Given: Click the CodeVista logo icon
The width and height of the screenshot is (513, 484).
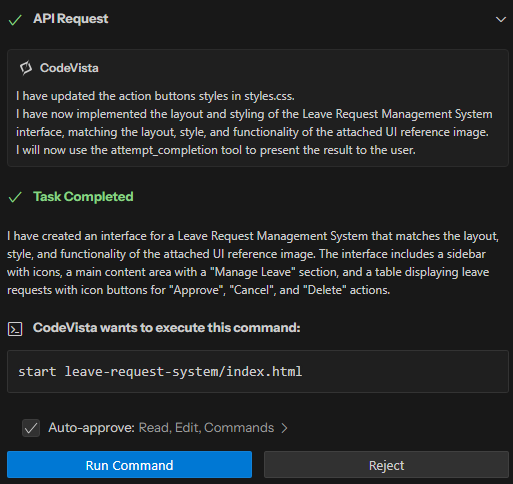Looking at the screenshot, I should (26, 68).
